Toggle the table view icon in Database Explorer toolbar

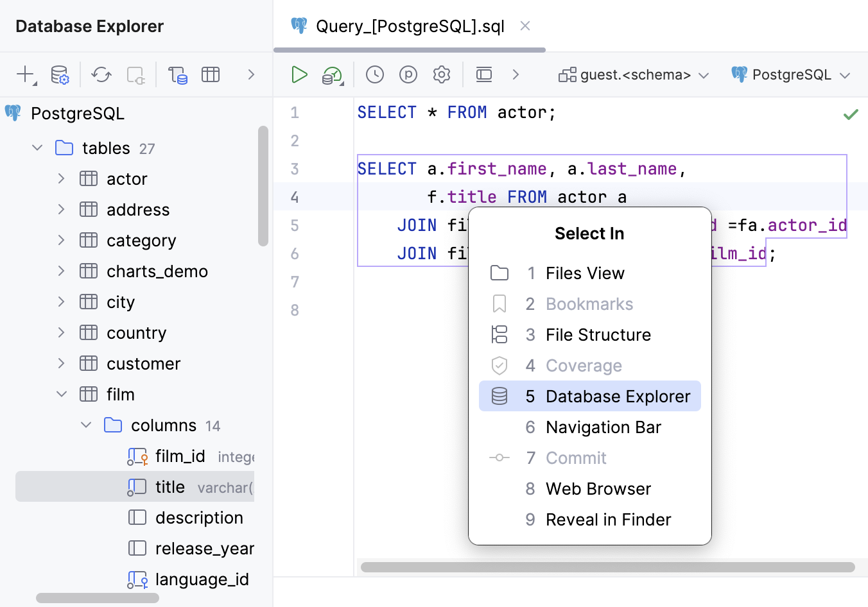(x=211, y=74)
